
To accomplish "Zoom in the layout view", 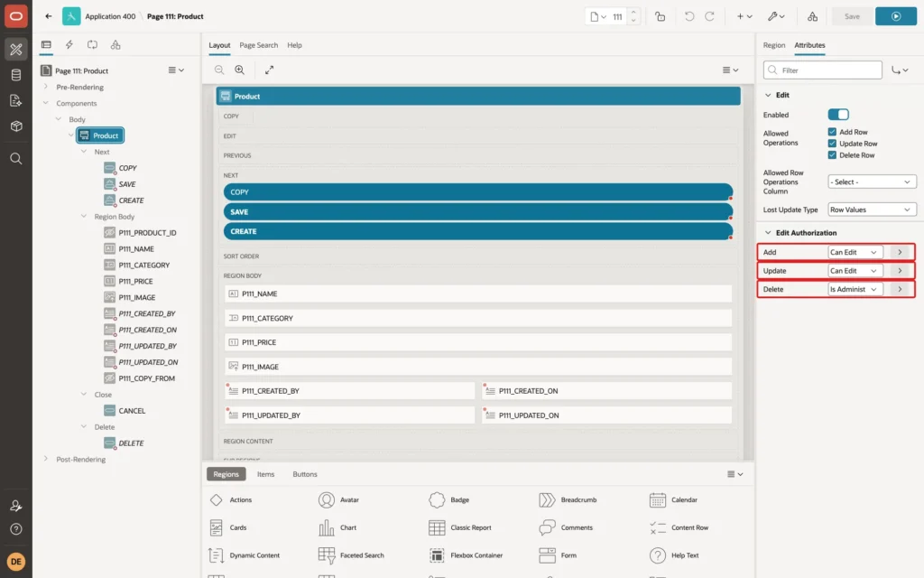I will point(240,70).
